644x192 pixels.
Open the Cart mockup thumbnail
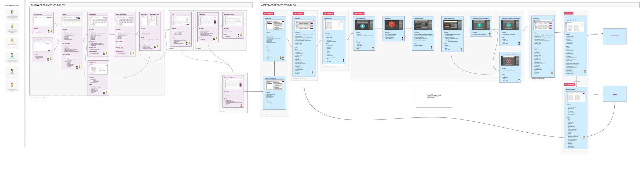[181, 21]
